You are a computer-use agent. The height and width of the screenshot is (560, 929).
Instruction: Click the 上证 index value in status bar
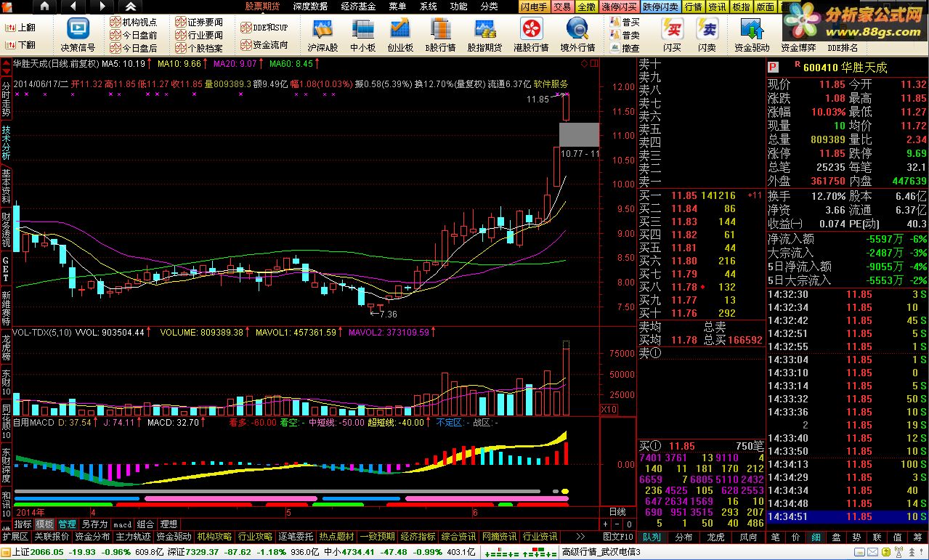coord(48,552)
